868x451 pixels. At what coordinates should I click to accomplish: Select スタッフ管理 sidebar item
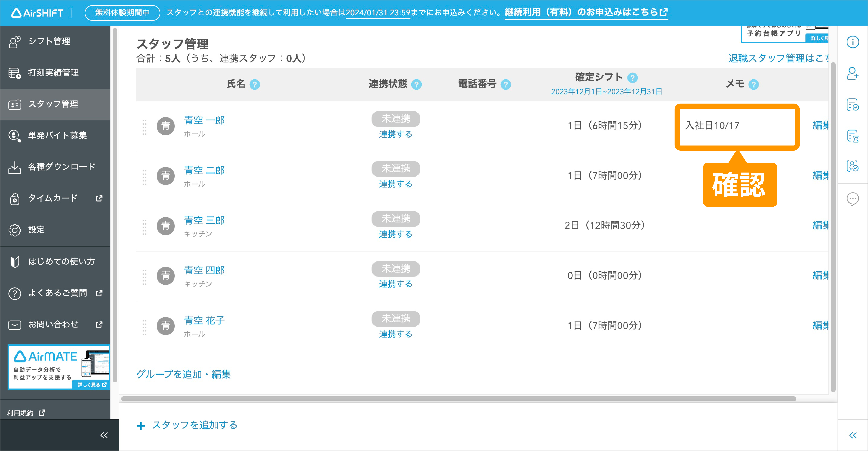coord(55,104)
